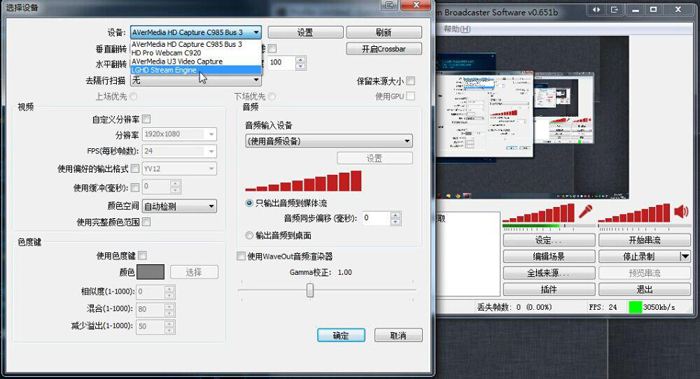Click the opacity field showing 100
This screenshot has width=700, height=379.
(x=281, y=62)
